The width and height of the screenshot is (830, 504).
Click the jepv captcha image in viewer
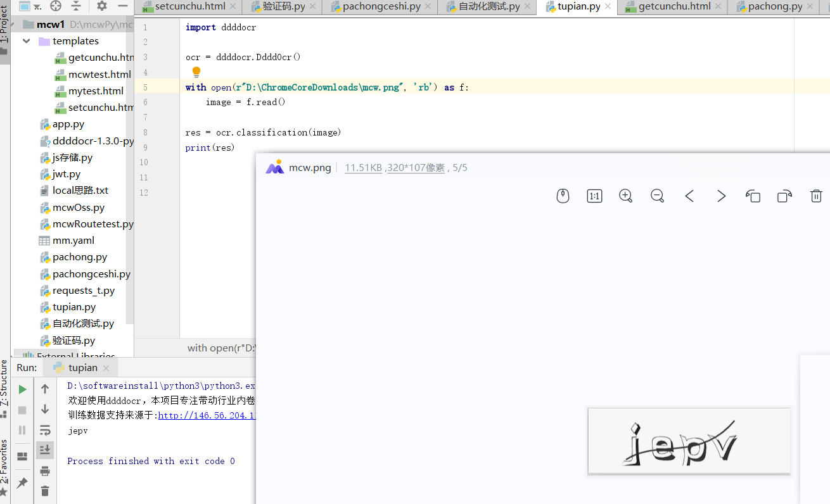pos(689,441)
